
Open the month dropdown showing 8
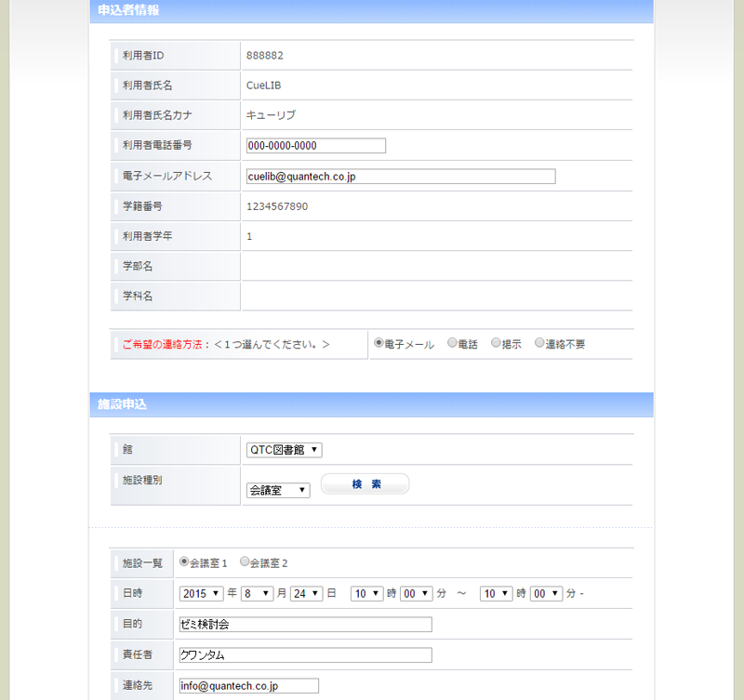point(258,593)
